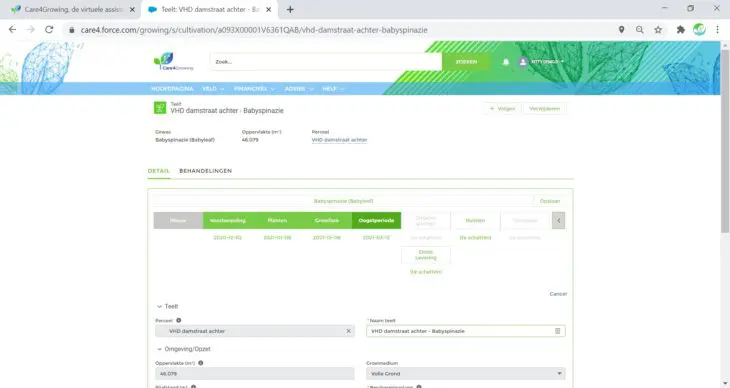Click the Oppervlakte 46.079 input field
The width and height of the screenshot is (730, 388).
[255, 374]
